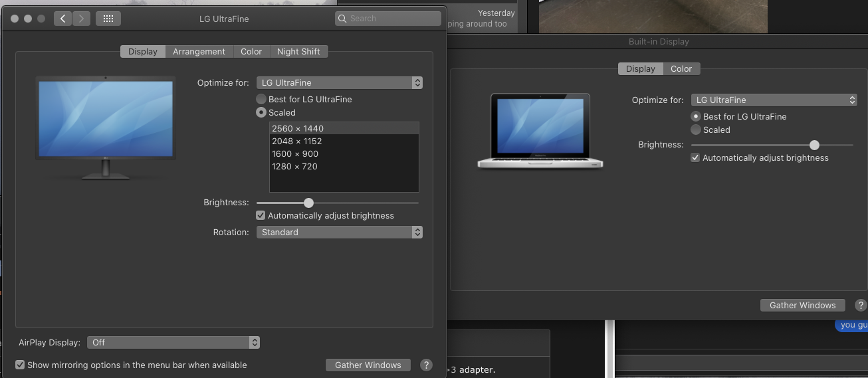Click the LG UltraFine window title
The image size is (868, 378).
224,19
